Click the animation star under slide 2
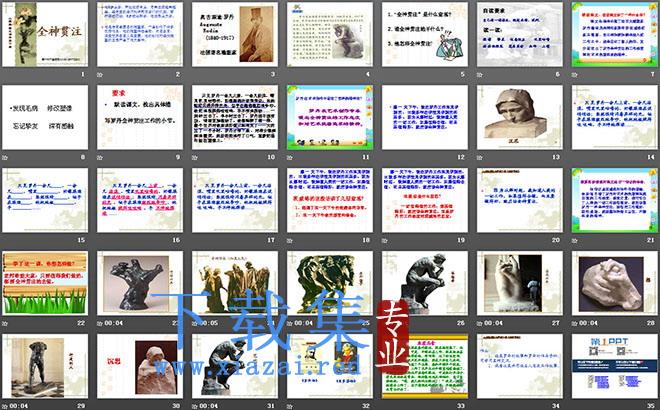The width and height of the screenshot is (660, 410). (x=100, y=75)
